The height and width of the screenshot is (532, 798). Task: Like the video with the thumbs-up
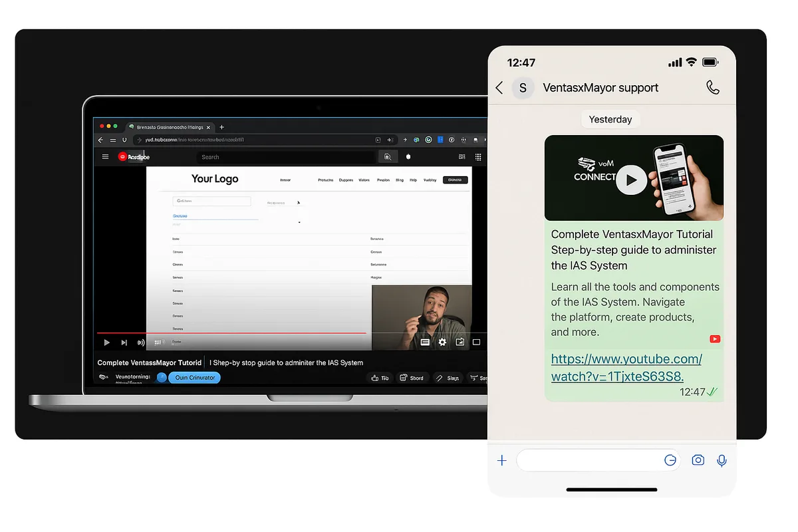375,377
